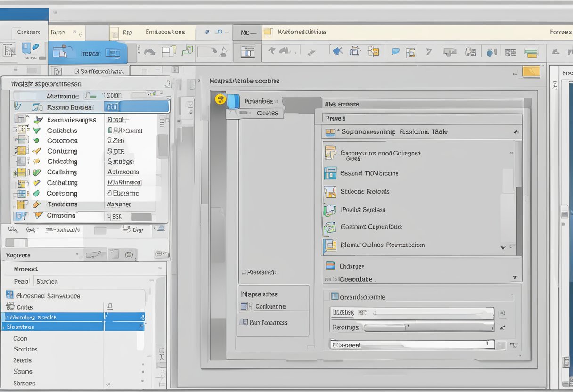Select the Resmnd Bordes row in list

click(x=69, y=107)
